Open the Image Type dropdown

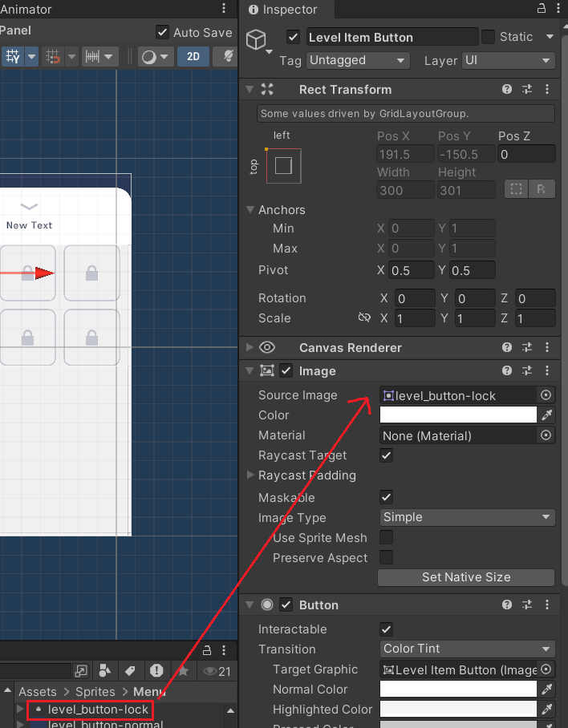(x=467, y=517)
